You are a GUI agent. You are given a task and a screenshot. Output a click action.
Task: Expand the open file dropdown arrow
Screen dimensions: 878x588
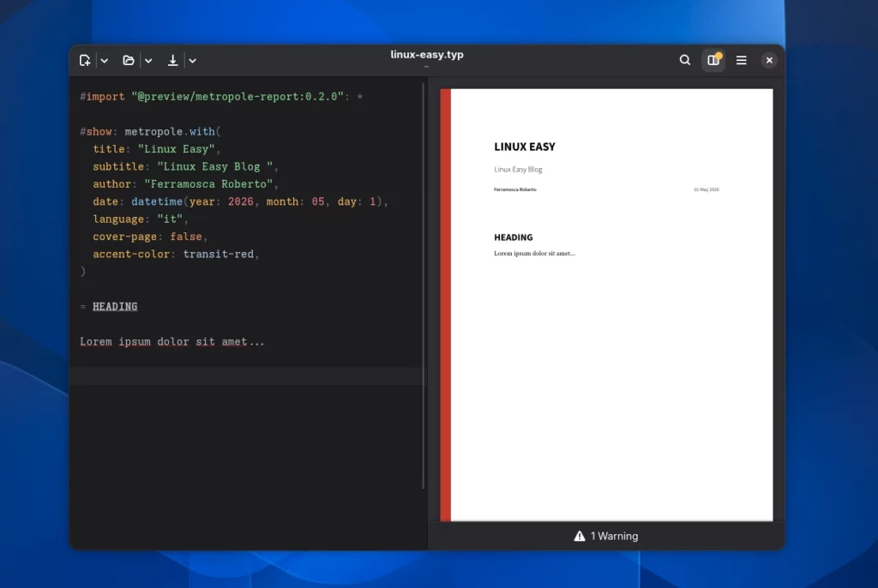click(x=148, y=61)
